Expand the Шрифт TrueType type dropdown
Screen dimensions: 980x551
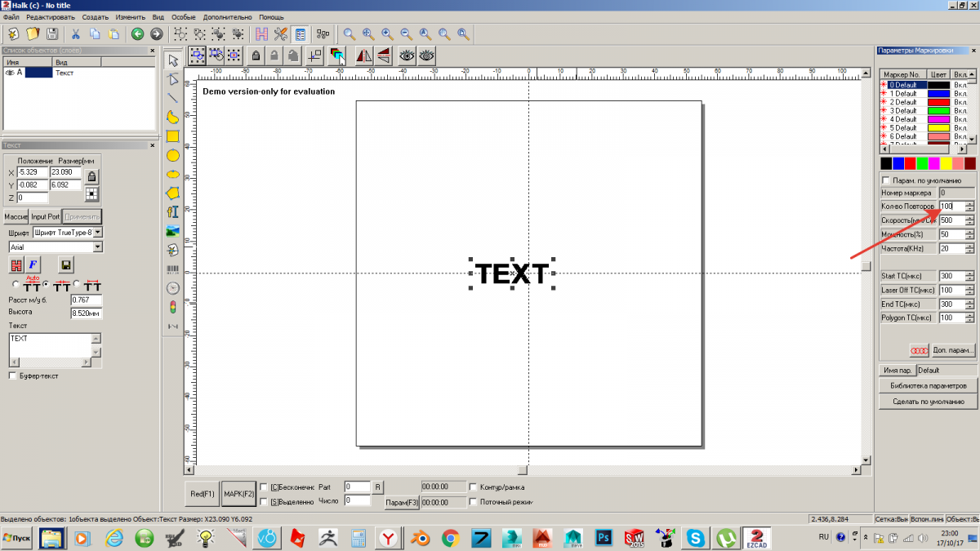coord(98,233)
